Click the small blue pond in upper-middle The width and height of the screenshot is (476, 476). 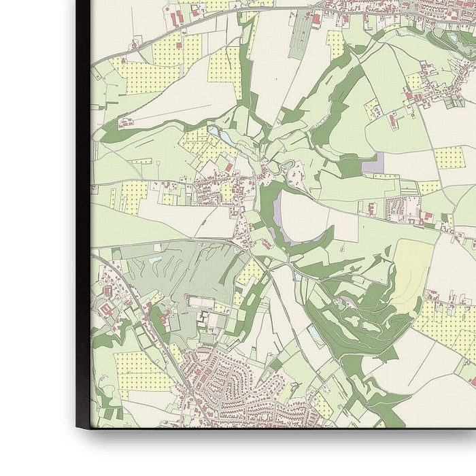pyautogui.click(x=214, y=131)
